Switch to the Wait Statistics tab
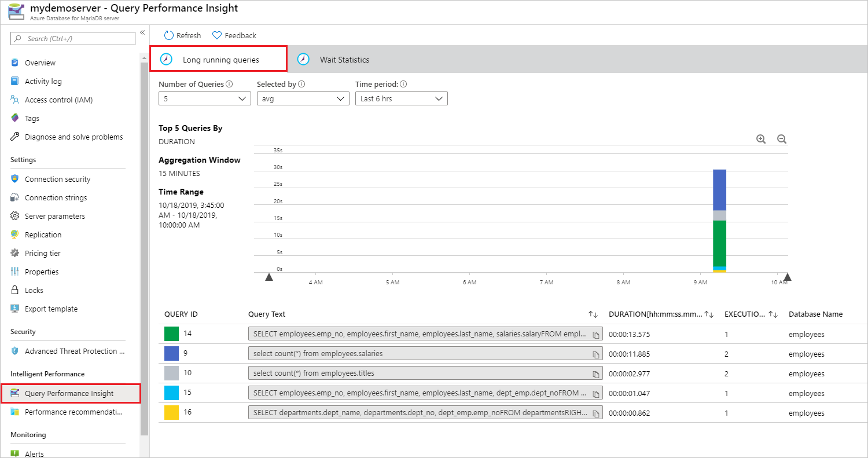This screenshot has height=458, width=868. 333,60
